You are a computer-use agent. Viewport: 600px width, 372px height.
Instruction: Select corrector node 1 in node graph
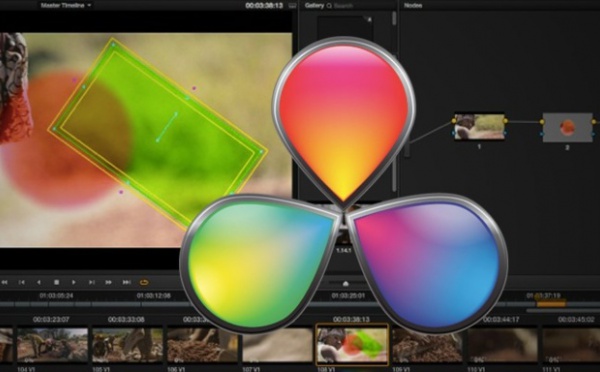point(479,127)
